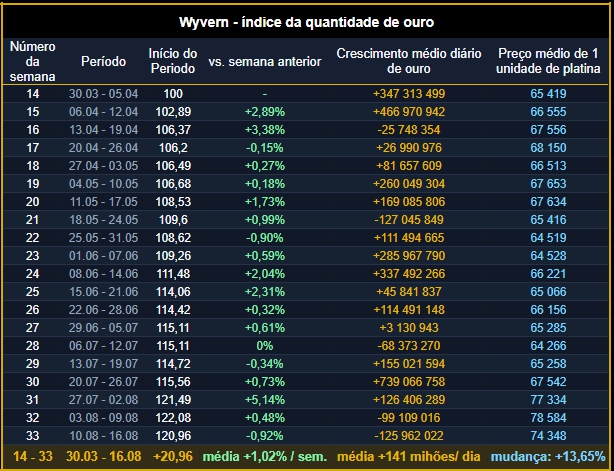
Task: Click platinum price '68 150'
Action: (548, 148)
